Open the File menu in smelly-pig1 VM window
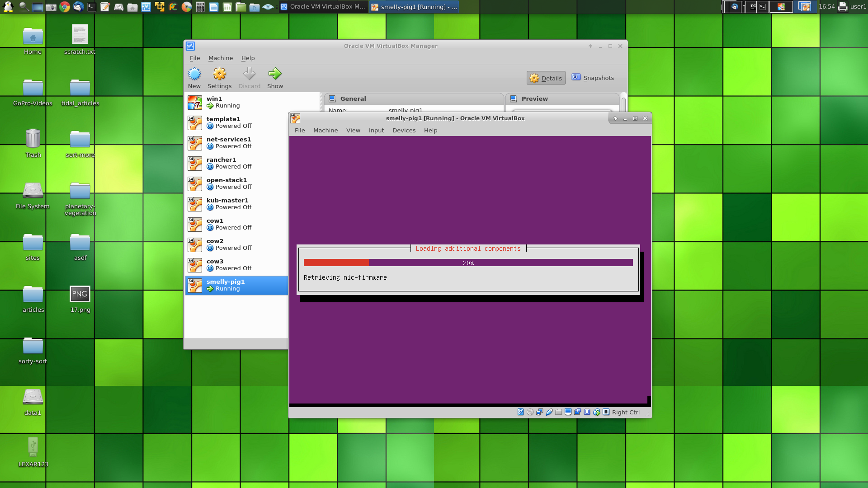The height and width of the screenshot is (488, 868). 300,131
